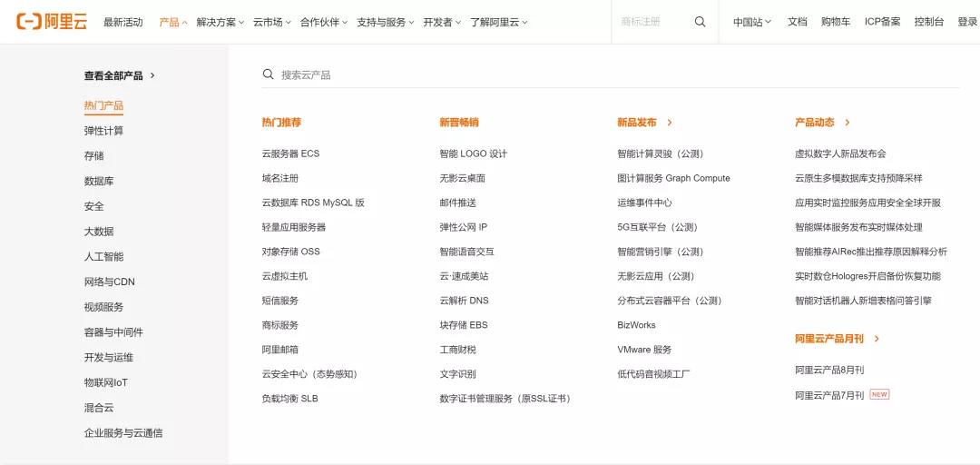980x465 pixels.
Task: Open 实时数仓Hologres开启备份恢复功能 link
Action: [x=867, y=276]
